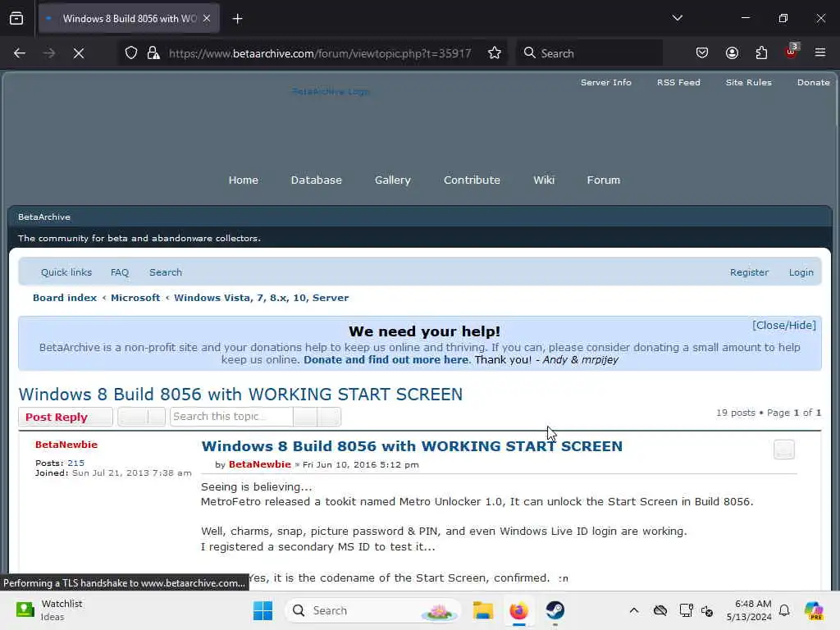
Task: Follow Donate and find out more here
Action: pos(386,360)
